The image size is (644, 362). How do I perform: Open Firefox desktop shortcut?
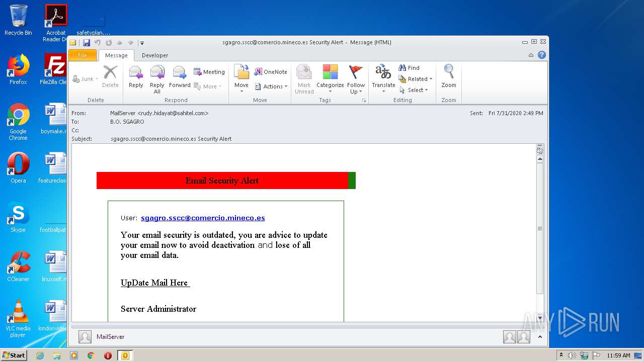coord(18,69)
